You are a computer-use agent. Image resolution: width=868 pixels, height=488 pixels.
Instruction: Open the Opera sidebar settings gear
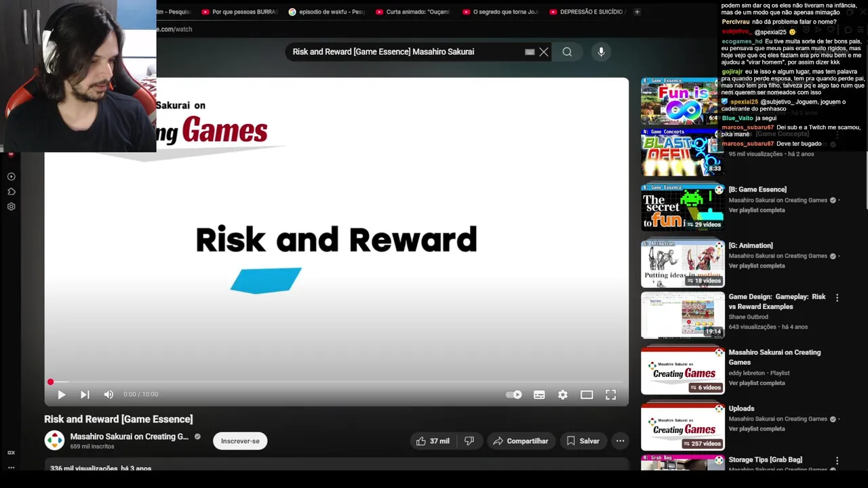click(x=11, y=207)
